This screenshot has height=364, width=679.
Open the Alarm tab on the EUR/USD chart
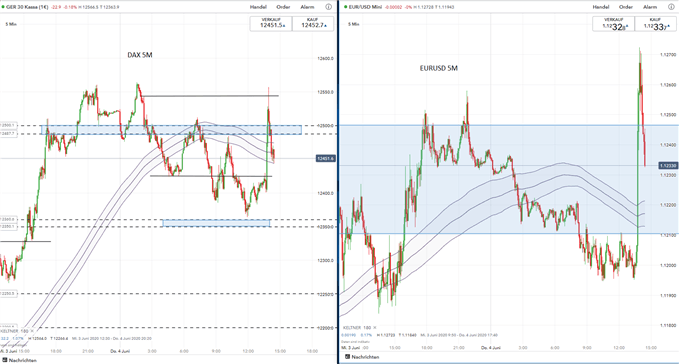(650, 7)
